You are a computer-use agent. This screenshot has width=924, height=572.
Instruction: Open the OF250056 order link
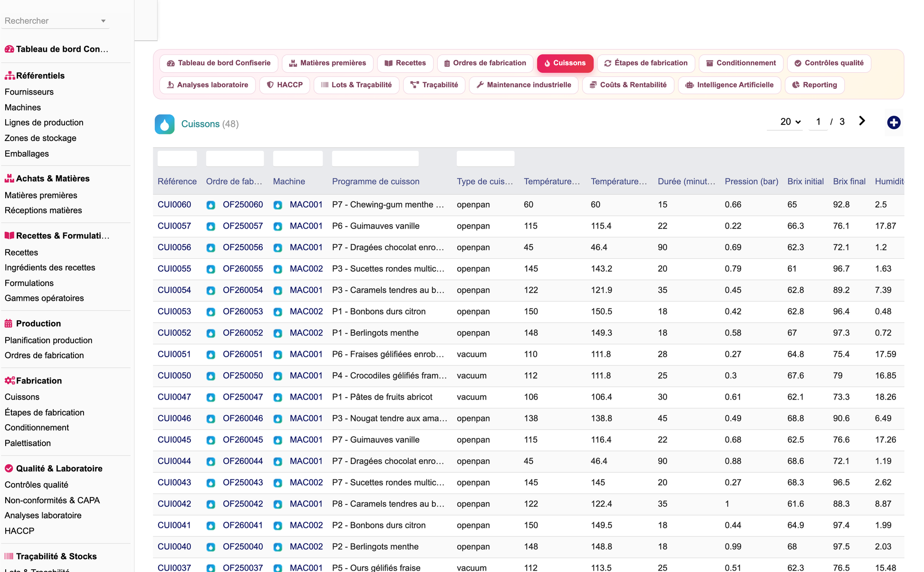coord(243,248)
